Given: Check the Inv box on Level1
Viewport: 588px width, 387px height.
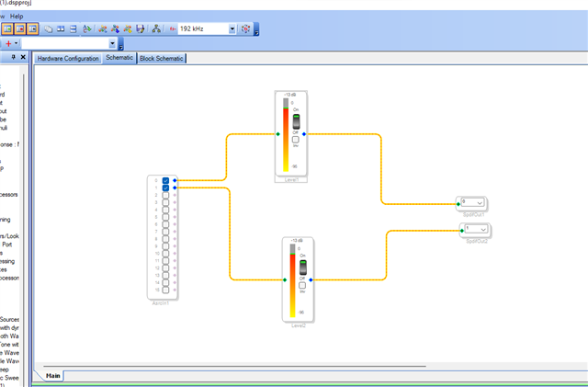Looking at the screenshot, I should [296, 140].
